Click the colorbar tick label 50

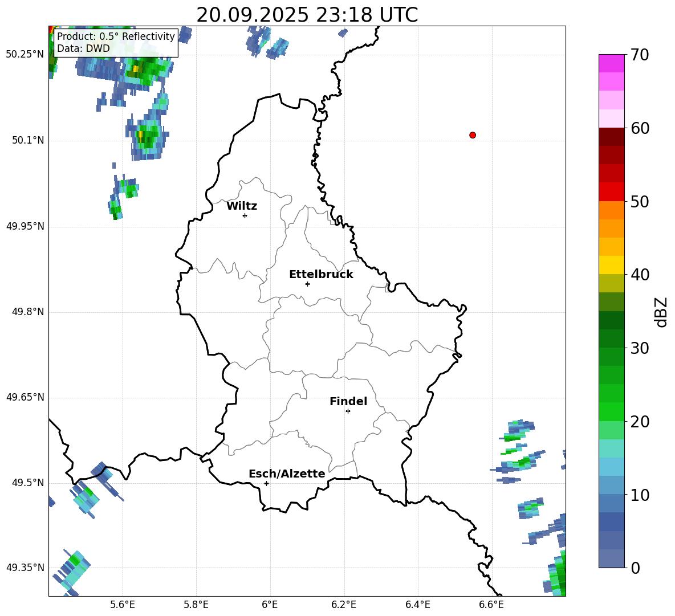click(x=640, y=202)
